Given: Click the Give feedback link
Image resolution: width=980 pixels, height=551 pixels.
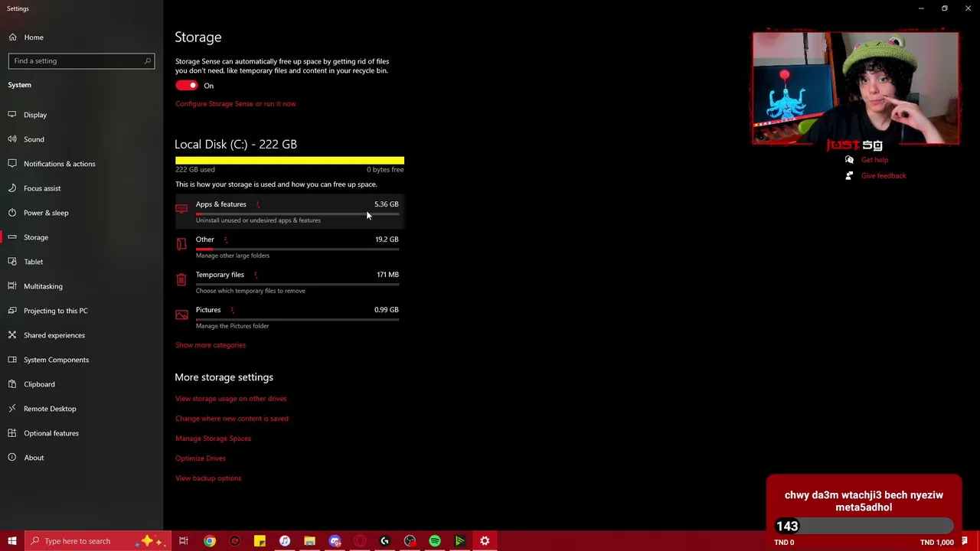Looking at the screenshot, I should 884,176.
